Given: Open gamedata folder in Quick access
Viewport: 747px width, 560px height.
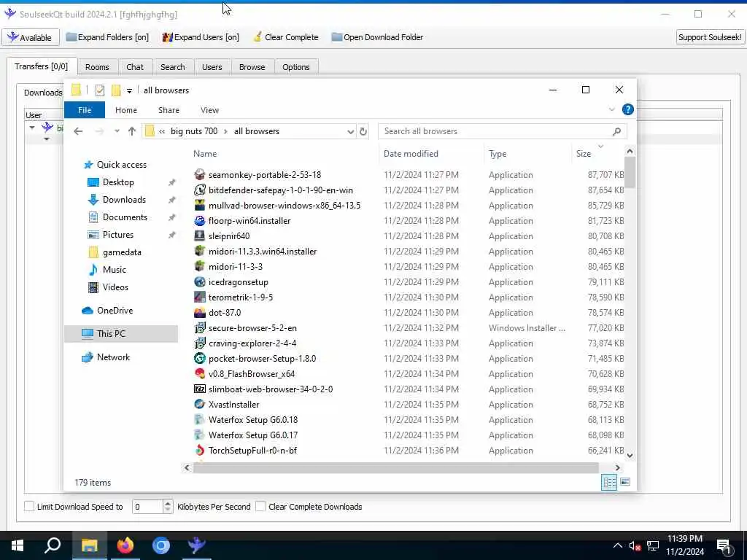Looking at the screenshot, I should [122, 252].
